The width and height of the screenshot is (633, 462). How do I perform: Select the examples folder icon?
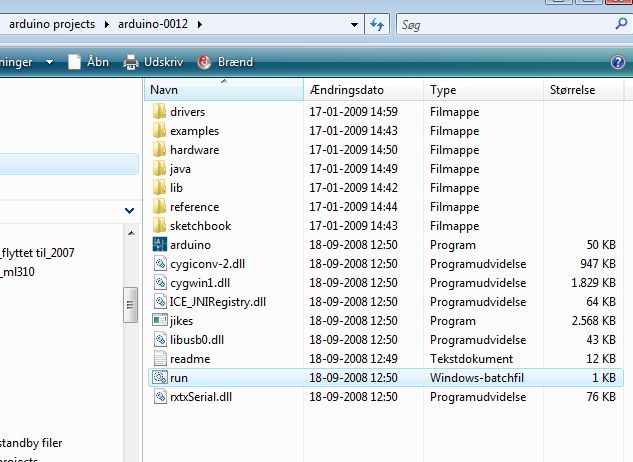(159, 130)
